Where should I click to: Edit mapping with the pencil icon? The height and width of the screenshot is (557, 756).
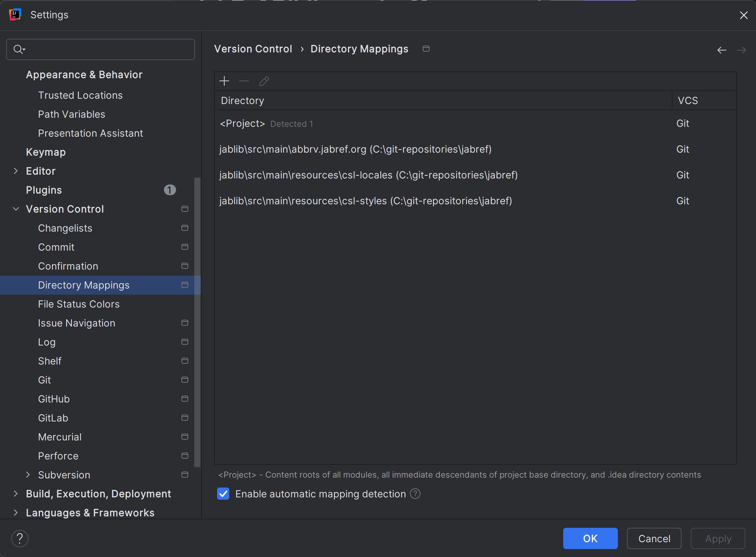click(x=264, y=81)
